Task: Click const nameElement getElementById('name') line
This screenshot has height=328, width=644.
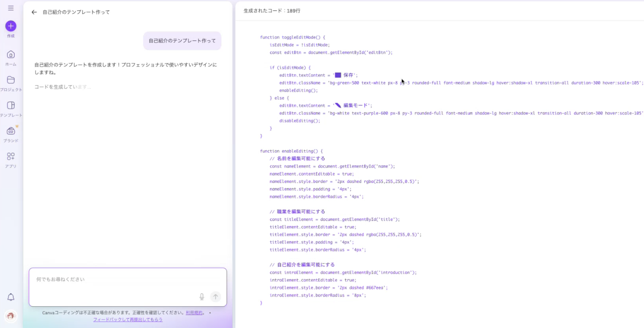Action: coord(332,166)
